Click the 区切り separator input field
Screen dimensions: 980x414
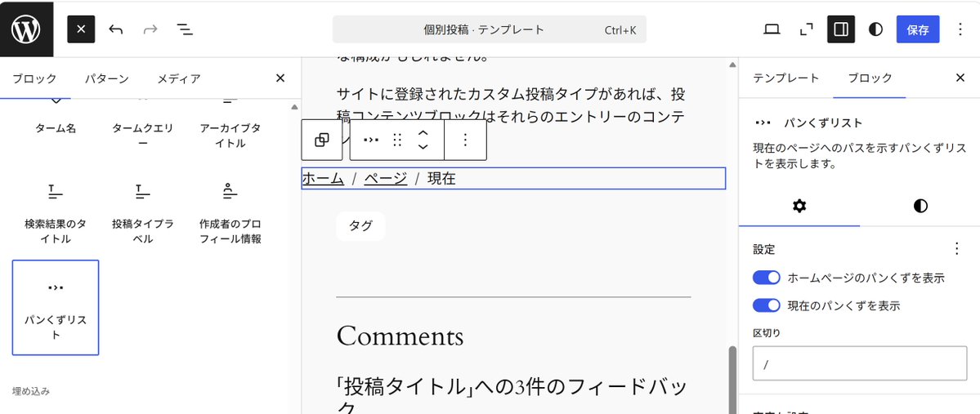click(x=859, y=363)
